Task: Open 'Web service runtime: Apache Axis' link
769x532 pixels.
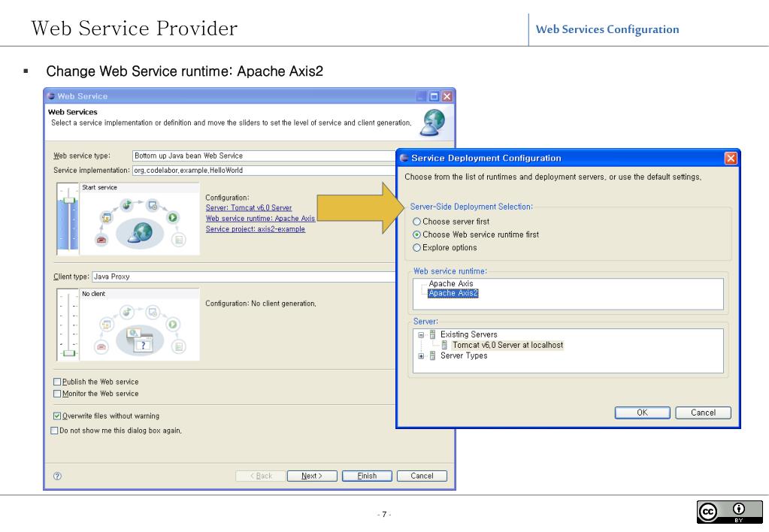Action: [260, 219]
